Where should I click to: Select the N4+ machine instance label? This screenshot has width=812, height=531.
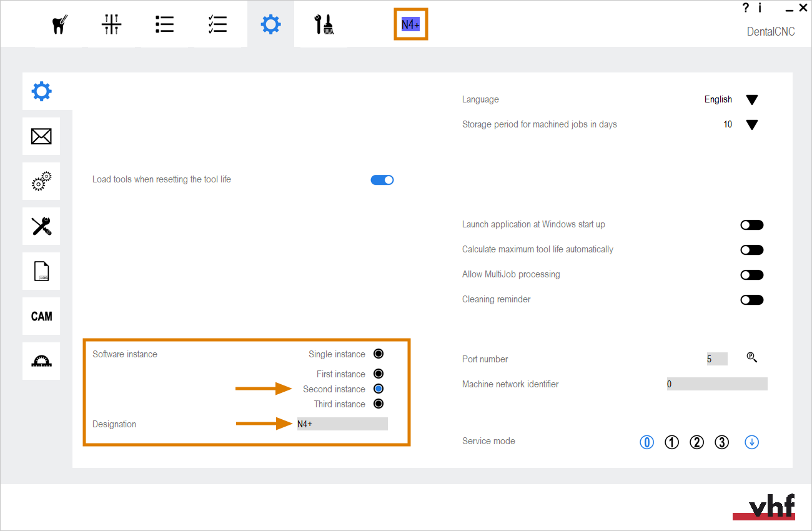tap(410, 24)
